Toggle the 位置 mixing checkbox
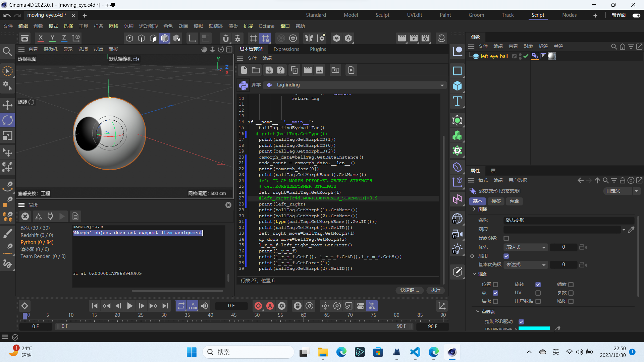 tap(495, 285)
